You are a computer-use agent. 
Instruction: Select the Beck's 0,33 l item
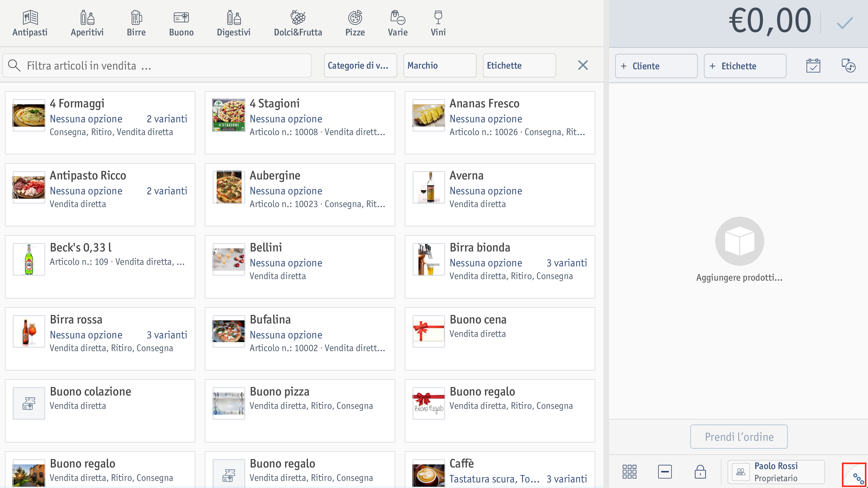pos(100,267)
